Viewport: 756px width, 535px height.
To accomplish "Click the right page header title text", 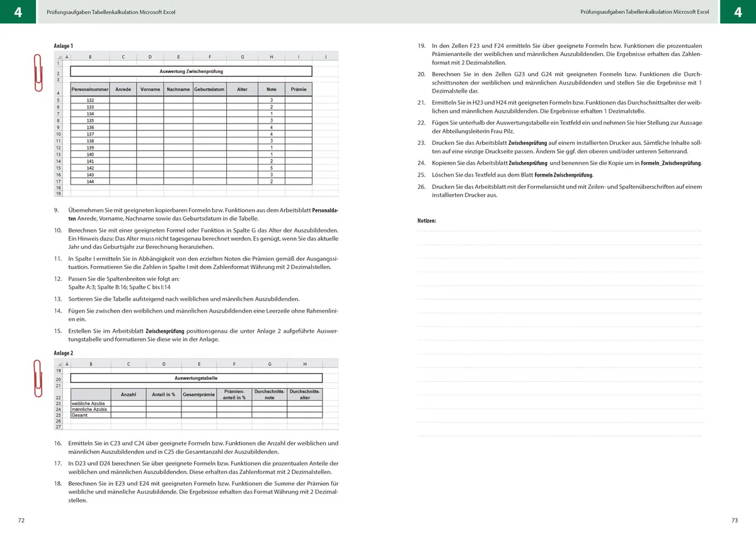I will (x=644, y=12).
